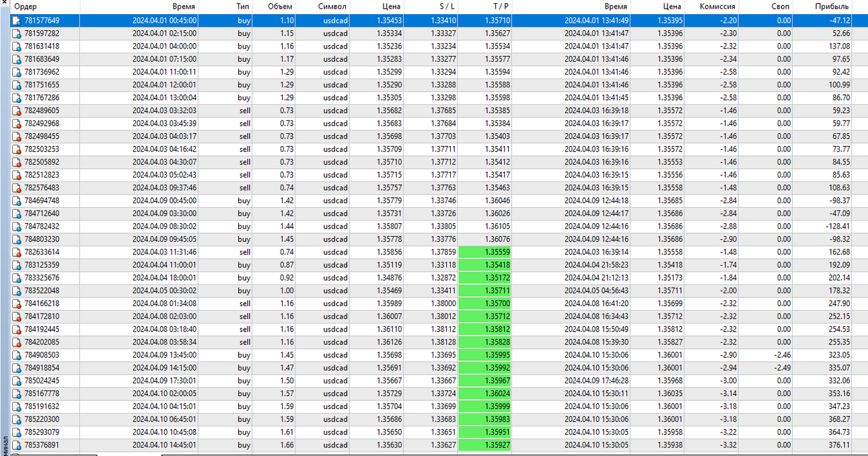Click the profit value 137.08
This screenshot has height=456, width=868.
(840, 46)
